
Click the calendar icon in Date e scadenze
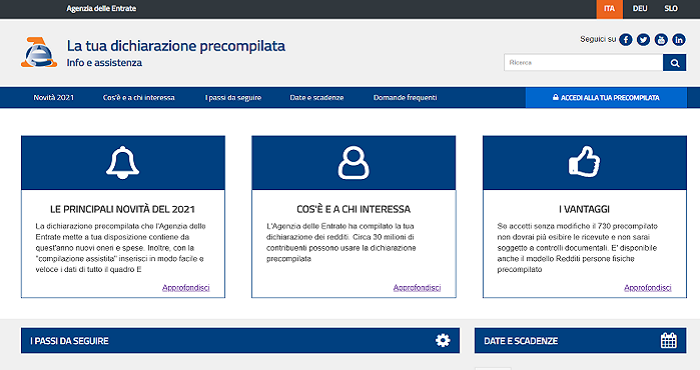[x=669, y=341]
